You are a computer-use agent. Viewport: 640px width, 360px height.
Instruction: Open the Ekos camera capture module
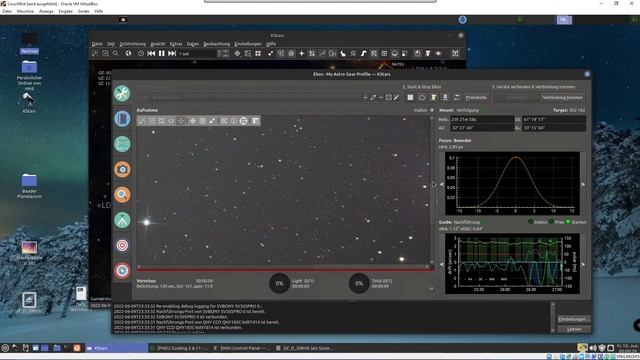click(122, 169)
